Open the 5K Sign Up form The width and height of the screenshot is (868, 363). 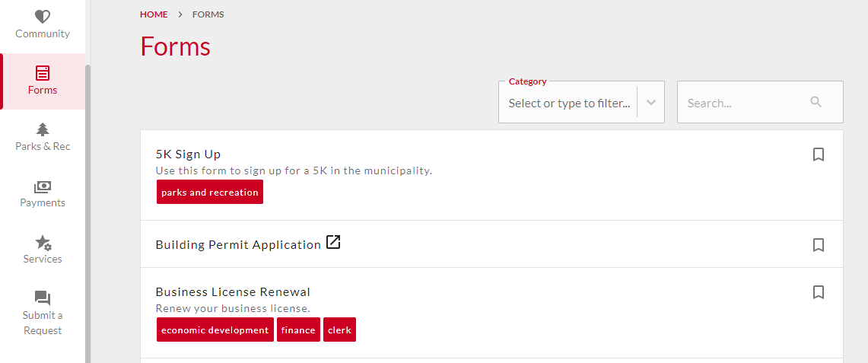click(x=188, y=154)
